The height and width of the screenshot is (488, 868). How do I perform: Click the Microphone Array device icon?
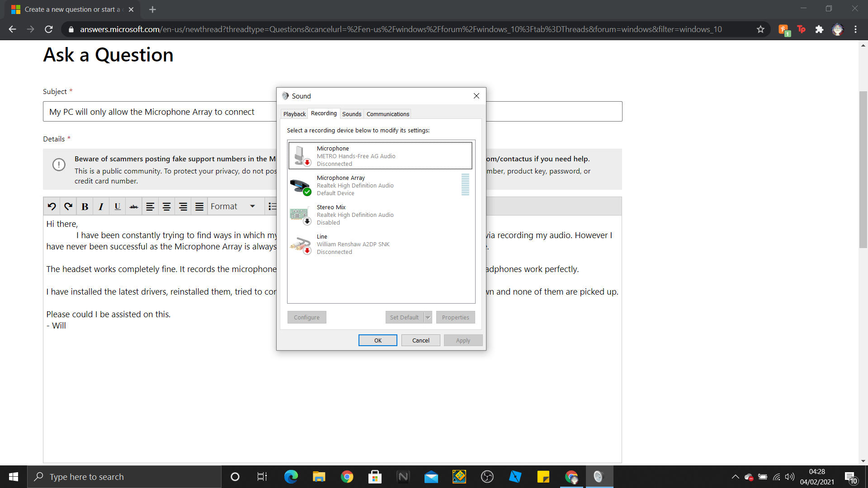[300, 186]
